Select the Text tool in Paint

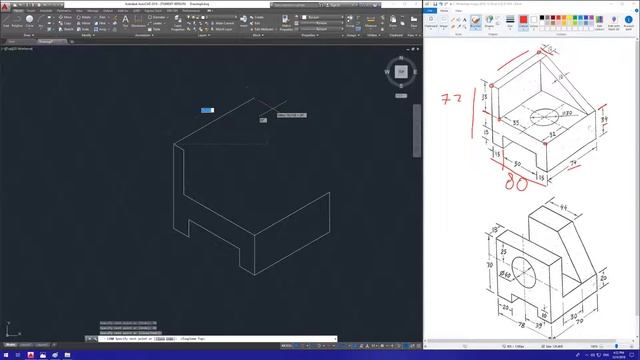[464, 20]
